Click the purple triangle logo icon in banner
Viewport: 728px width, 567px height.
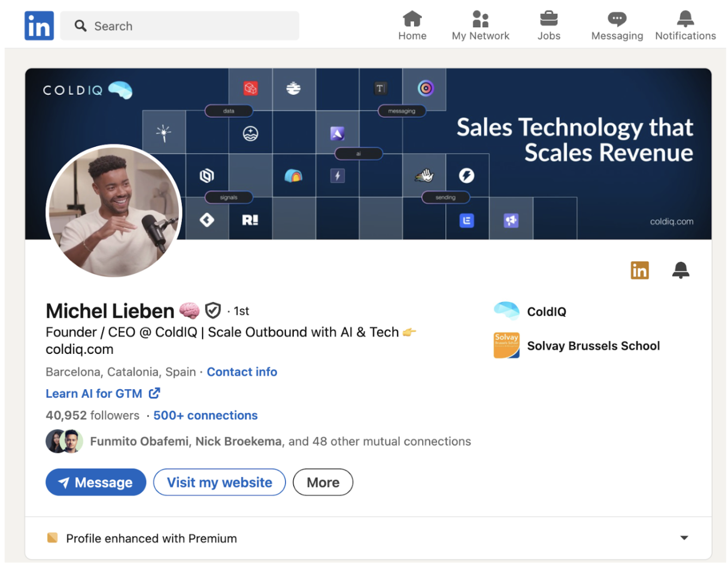[337, 133]
